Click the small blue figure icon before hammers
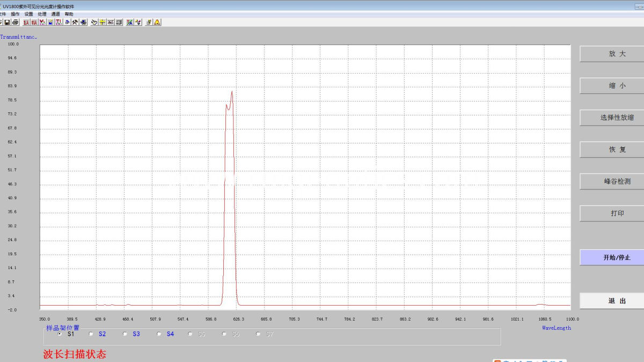 click(67, 22)
